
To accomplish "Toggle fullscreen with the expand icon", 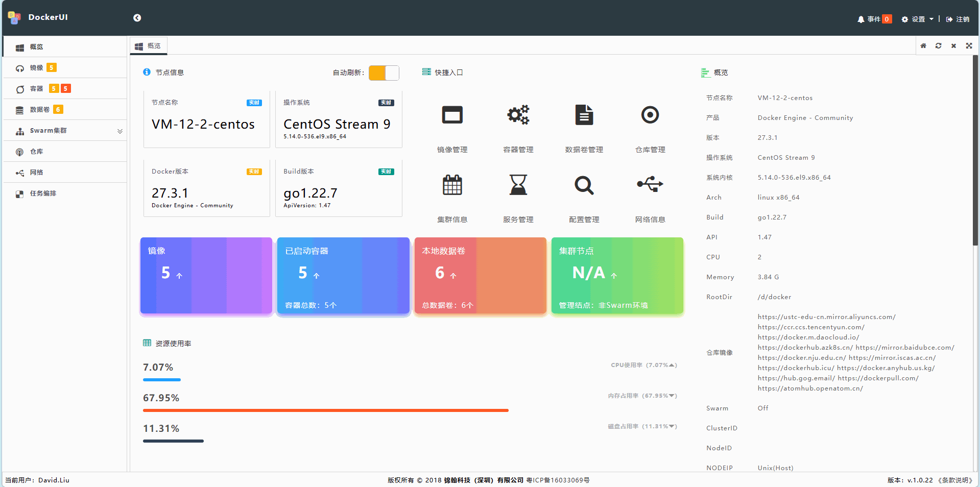I will coord(969,46).
